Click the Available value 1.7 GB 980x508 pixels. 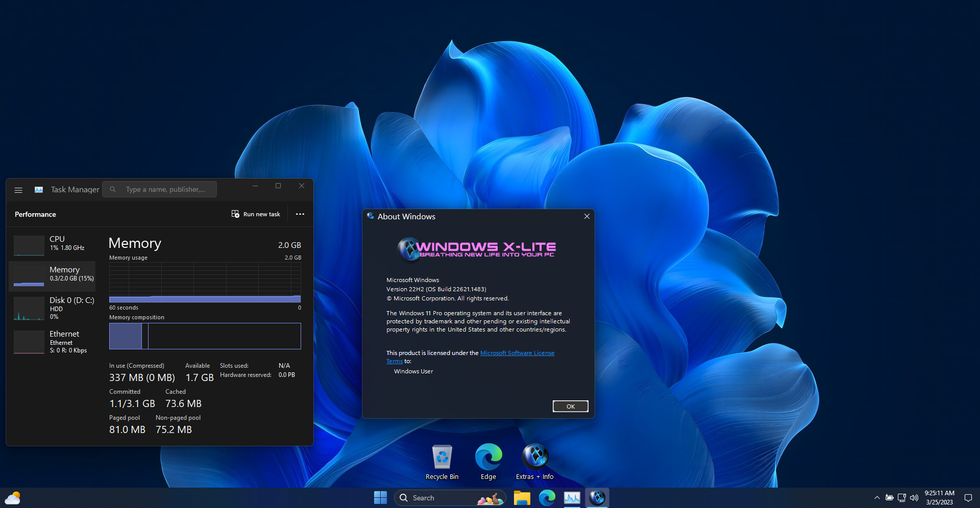[200, 378]
